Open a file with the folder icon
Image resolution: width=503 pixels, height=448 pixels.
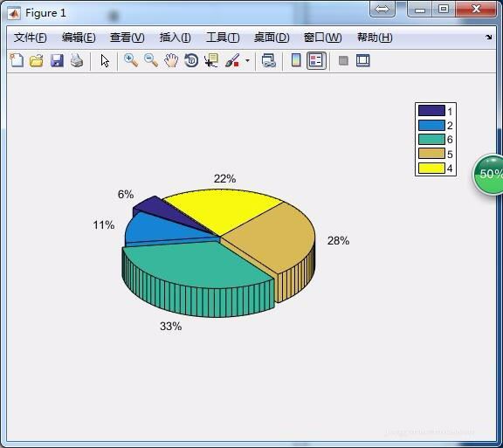point(37,60)
